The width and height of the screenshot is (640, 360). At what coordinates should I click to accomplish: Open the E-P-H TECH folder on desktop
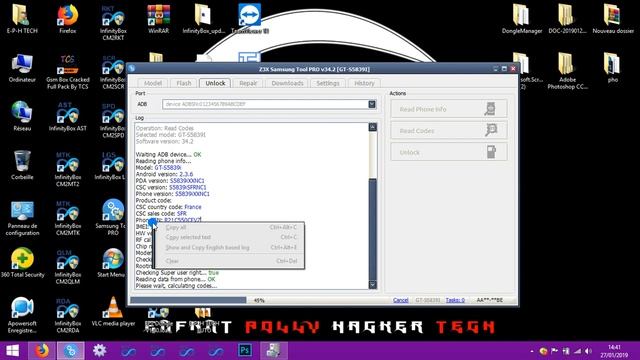22,18
